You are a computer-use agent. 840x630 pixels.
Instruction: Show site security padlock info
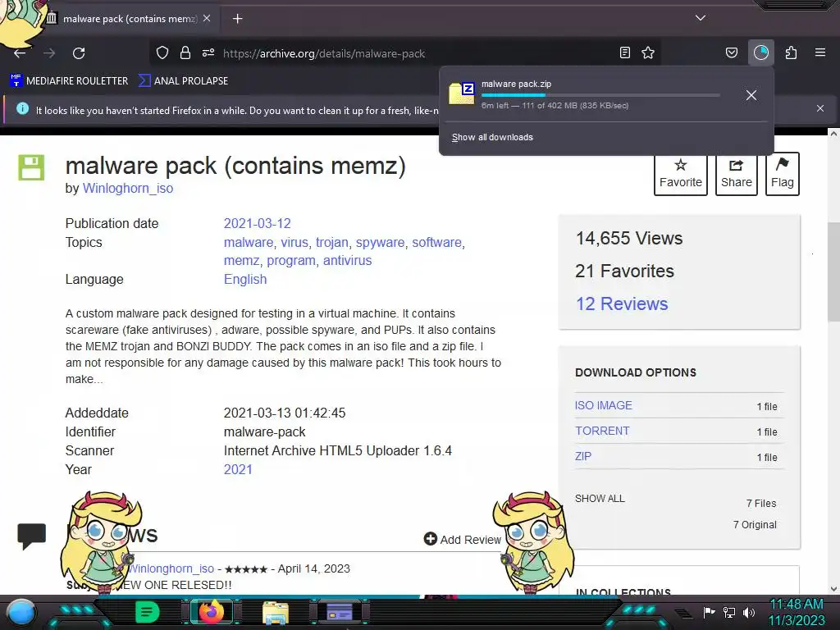pyautogui.click(x=185, y=52)
